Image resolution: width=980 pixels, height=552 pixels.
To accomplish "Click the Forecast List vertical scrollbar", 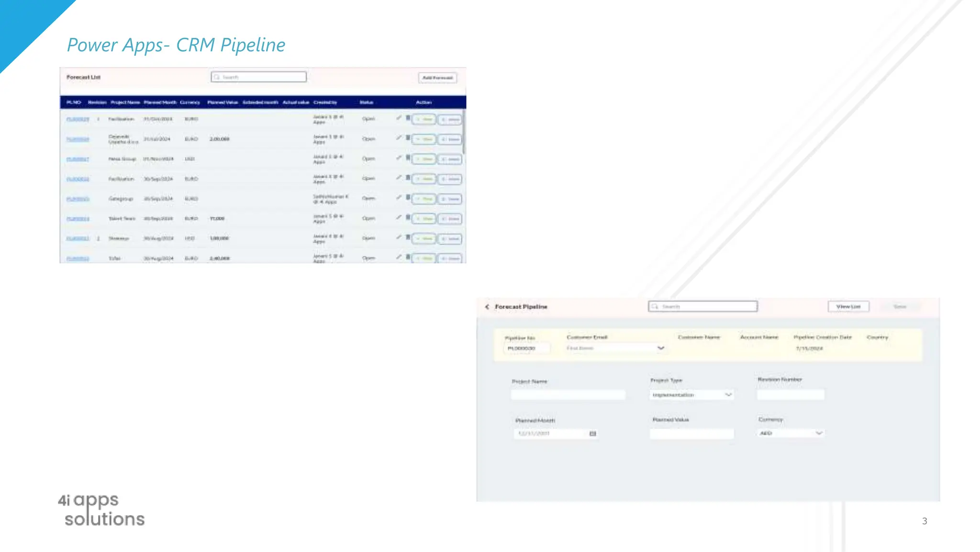I will 464,132.
